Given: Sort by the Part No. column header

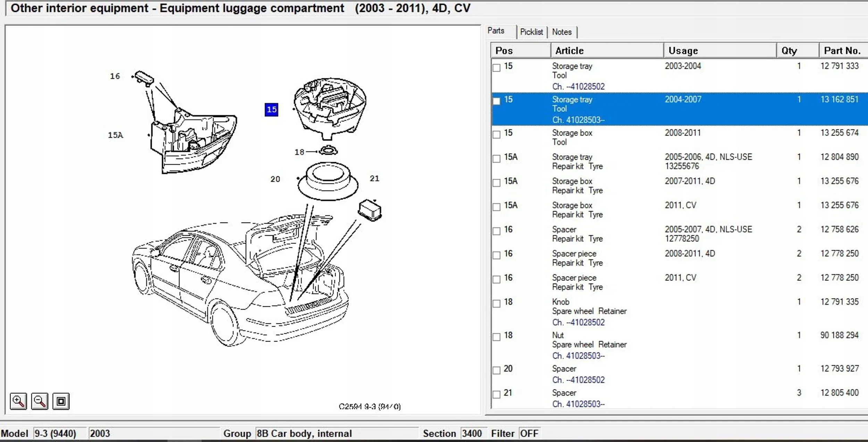Looking at the screenshot, I should pos(842,51).
